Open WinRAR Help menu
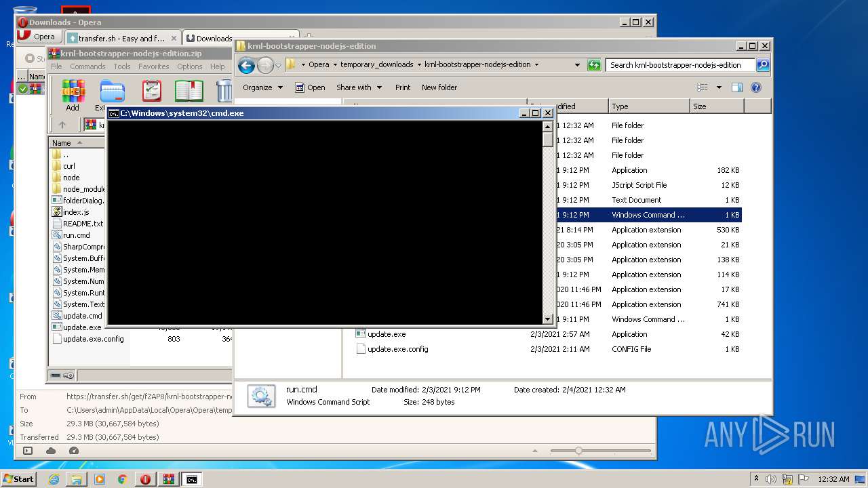The height and width of the screenshot is (488, 868). click(217, 66)
